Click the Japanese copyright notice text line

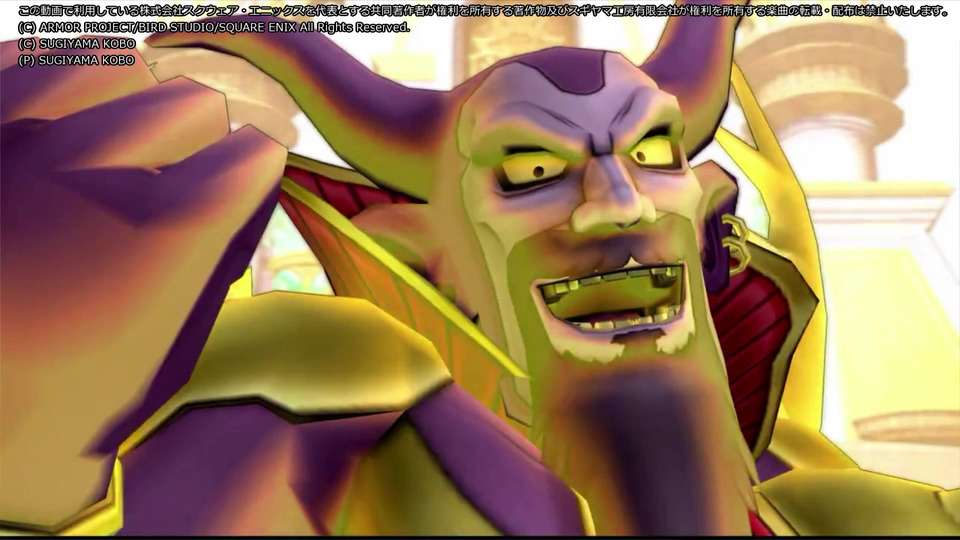tap(483, 10)
